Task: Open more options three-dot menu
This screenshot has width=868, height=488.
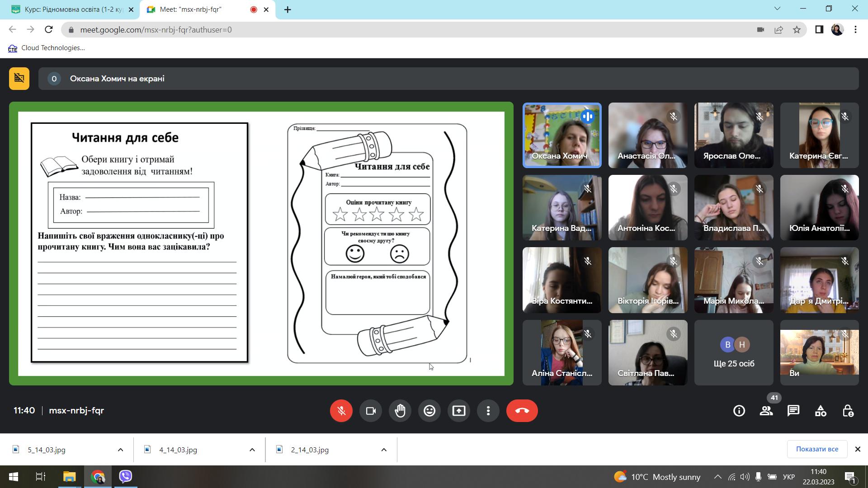Action: (488, 411)
